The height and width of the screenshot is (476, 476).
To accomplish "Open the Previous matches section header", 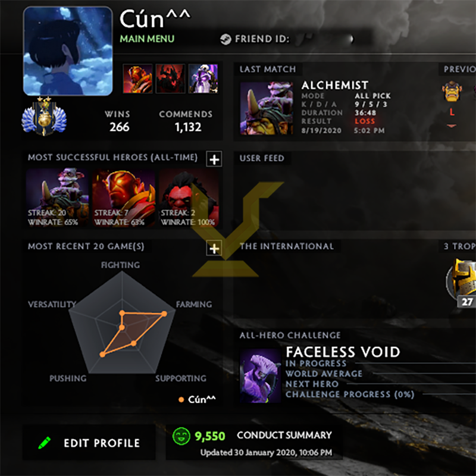I will click(458, 69).
